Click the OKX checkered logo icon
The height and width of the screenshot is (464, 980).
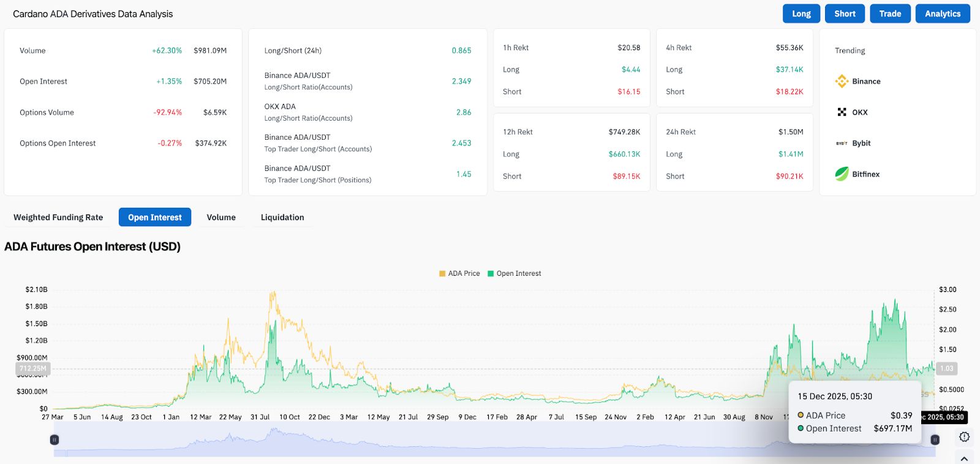point(842,112)
